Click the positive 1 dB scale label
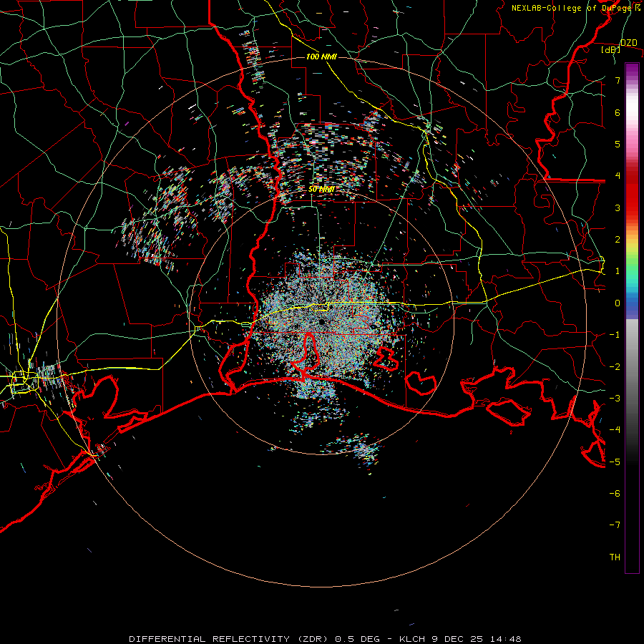This screenshot has height=644, width=644. pos(618,271)
